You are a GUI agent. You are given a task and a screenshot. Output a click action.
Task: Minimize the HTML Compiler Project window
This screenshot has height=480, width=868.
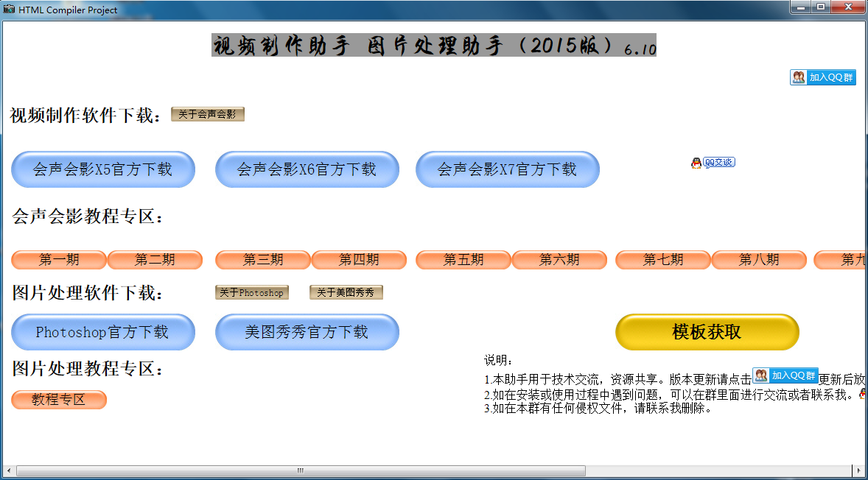tap(800, 7)
